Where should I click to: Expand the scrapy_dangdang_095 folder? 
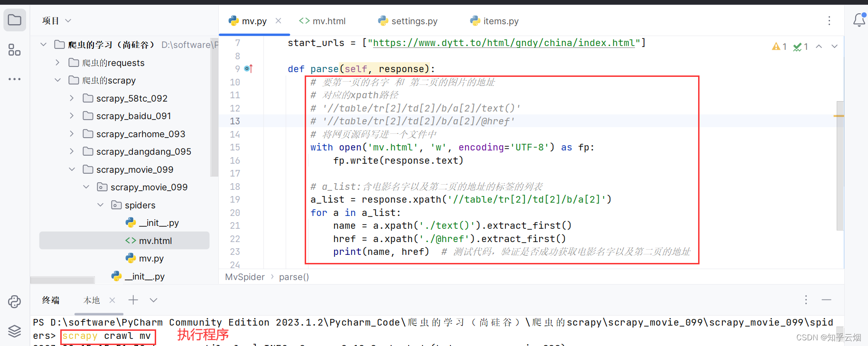(x=72, y=151)
